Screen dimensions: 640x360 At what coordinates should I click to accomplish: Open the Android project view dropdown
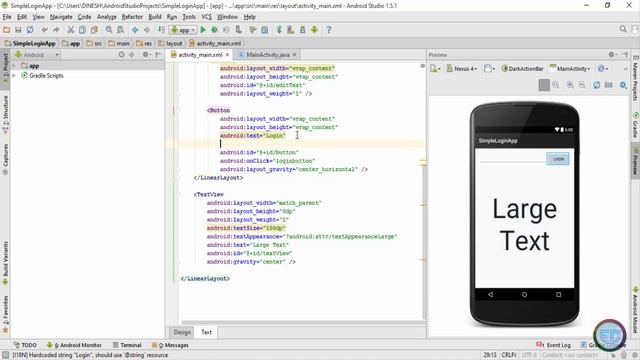click(x=37, y=54)
